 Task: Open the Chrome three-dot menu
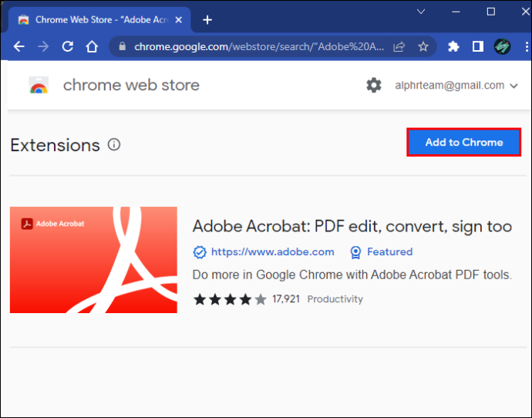pos(527,46)
